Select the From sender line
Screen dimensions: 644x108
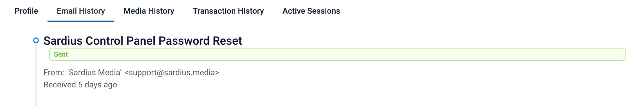tap(131, 72)
